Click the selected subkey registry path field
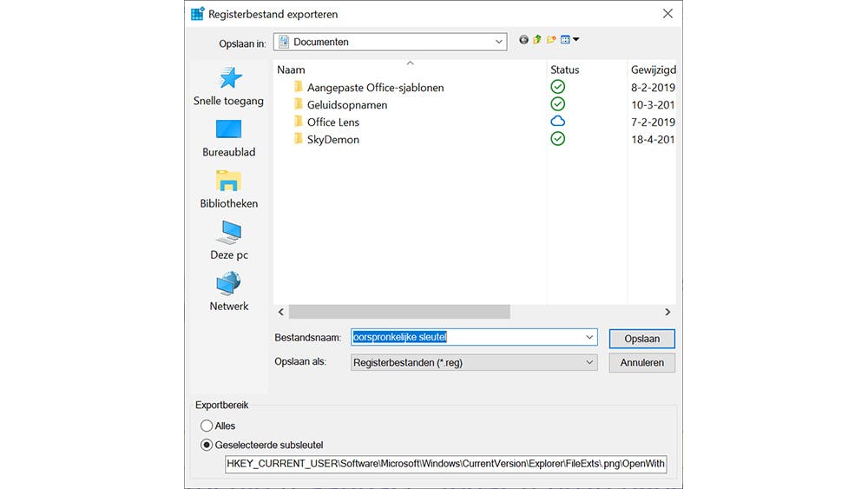This screenshot has height=489, width=868. (445, 464)
